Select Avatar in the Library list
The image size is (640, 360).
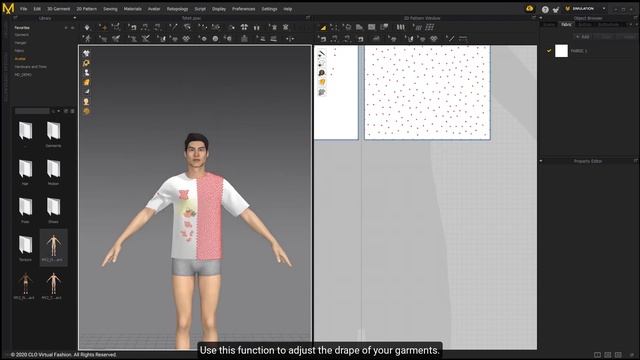20,59
